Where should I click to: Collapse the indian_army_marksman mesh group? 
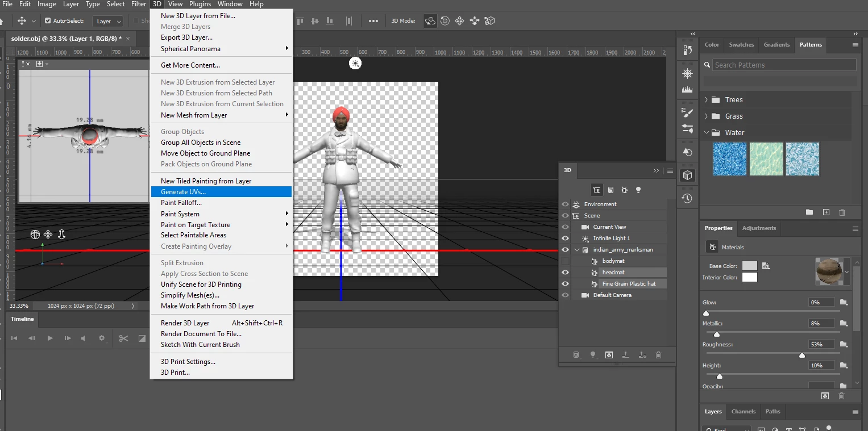point(578,250)
